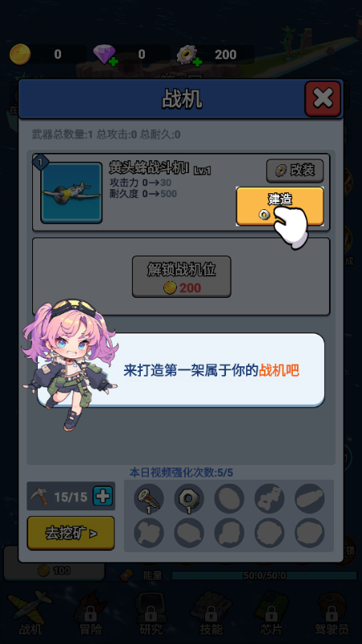Viewport: 362px width, 644px height.
Task: Switch to the 战机 bottom tab
Action: (x=31, y=613)
